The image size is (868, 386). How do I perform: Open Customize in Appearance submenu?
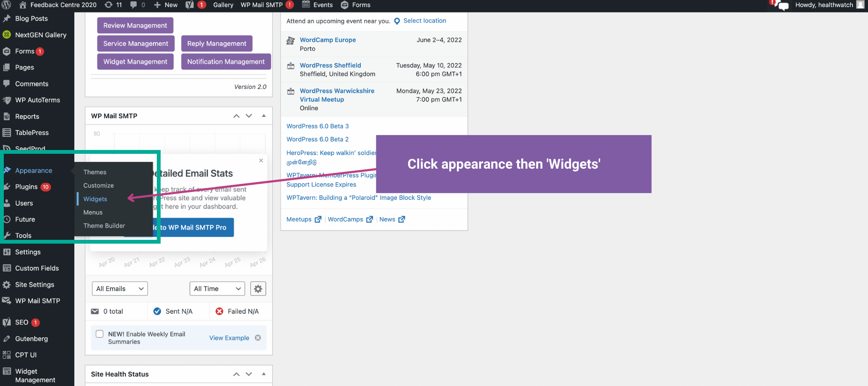[98, 186]
